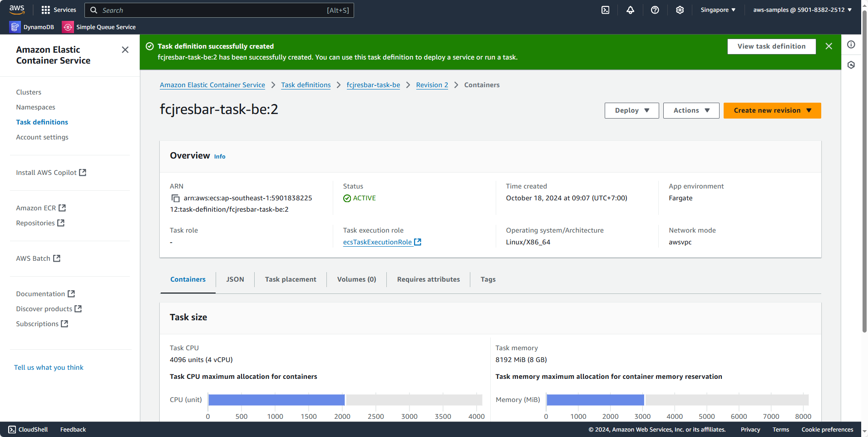Image resolution: width=868 pixels, height=437 pixels.
Task: Click the View task definition button
Action: pyautogui.click(x=771, y=46)
